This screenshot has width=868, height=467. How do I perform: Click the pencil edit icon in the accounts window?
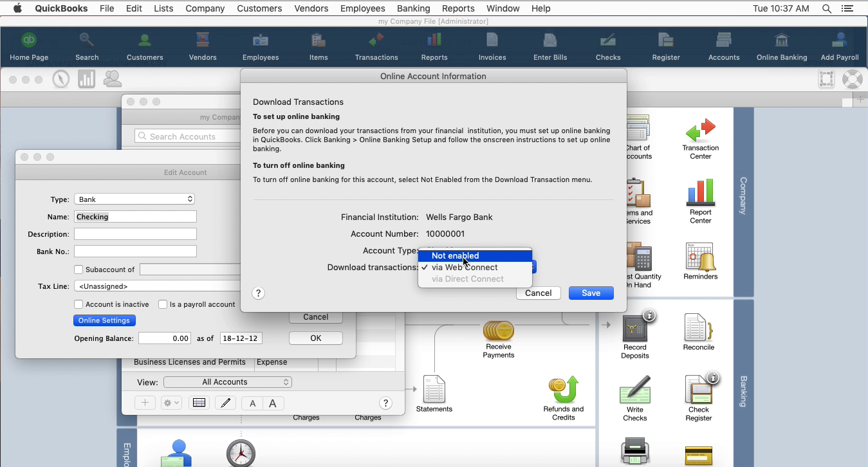pyautogui.click(x=225, y=403)
